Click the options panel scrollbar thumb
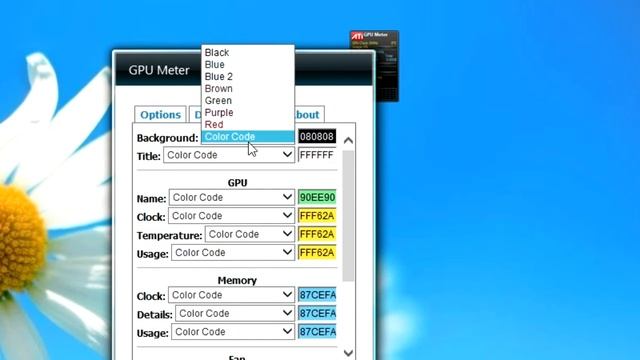Viewport: 640px width, 360px height. 348,216
